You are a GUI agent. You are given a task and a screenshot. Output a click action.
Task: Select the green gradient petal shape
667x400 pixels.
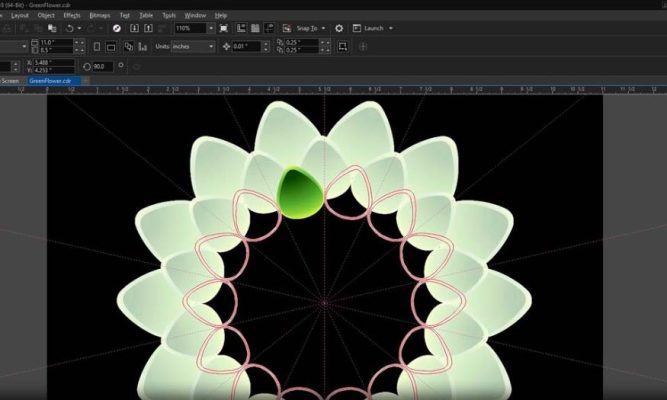[x=297, y=190]
